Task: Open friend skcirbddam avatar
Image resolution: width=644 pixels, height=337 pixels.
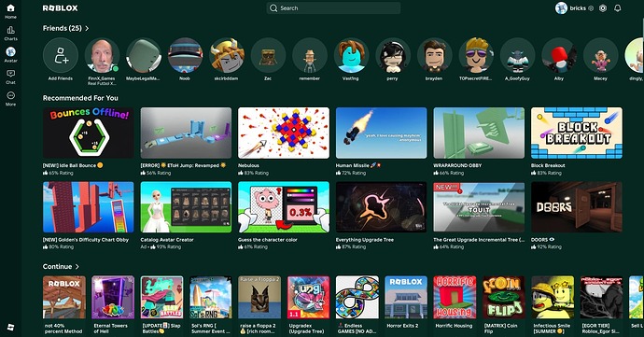Action: point(226,55)
